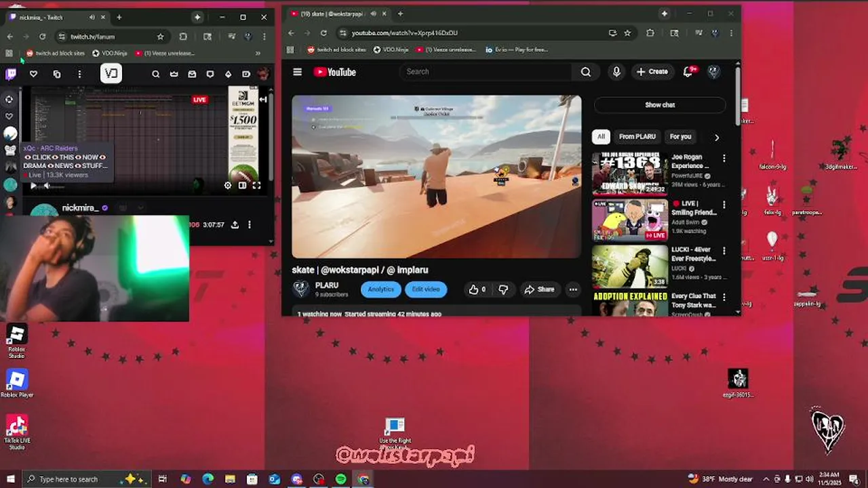Share the skate video
Screen dimensions: 868x488
pos(539,289)
